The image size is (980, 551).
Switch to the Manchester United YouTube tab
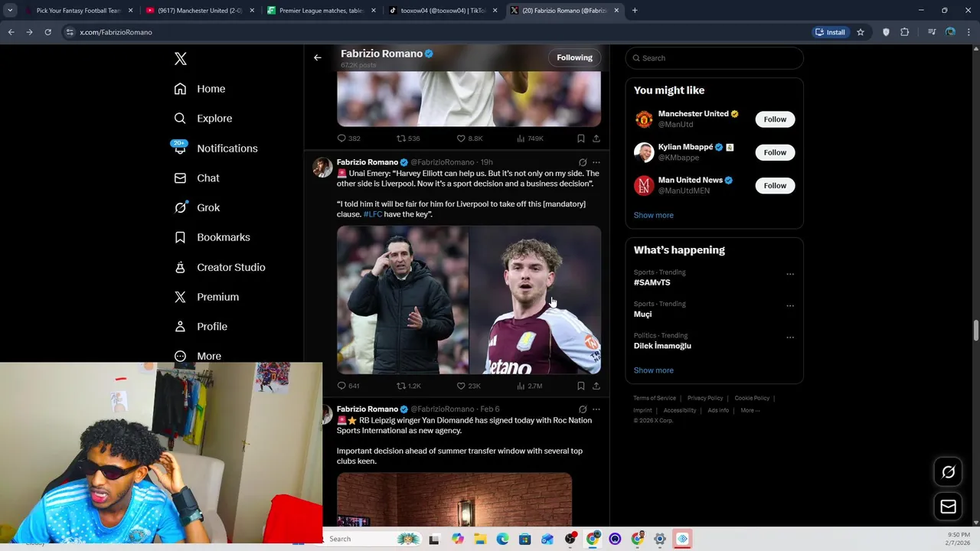click(199, 11)
